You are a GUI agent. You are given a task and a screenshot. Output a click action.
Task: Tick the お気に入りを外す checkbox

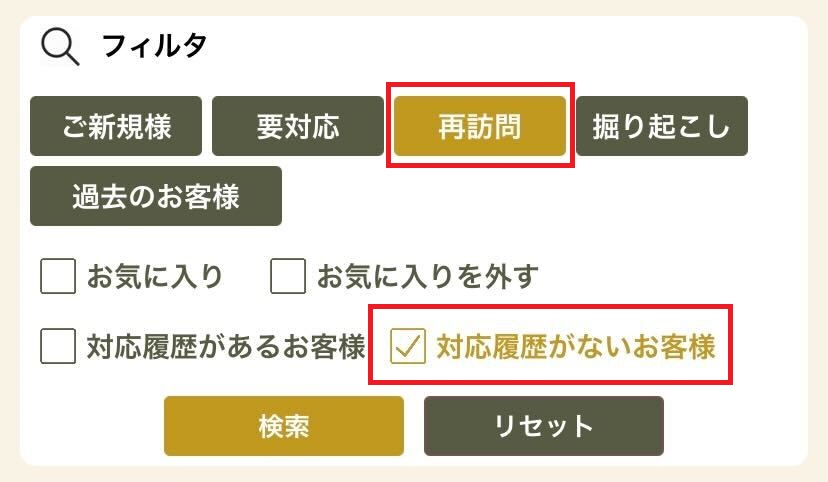[288, 276]
